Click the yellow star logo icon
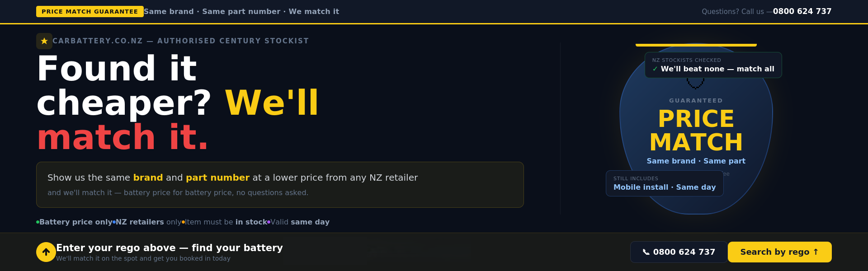Screen dimensions: 868x271 [44, 41]
